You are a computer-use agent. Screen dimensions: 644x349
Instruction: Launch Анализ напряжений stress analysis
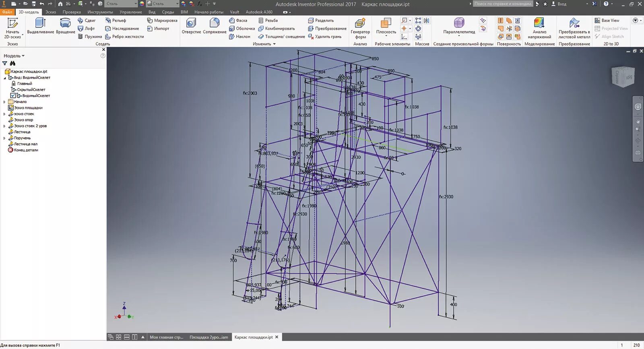pyautogui.click(x=539, y=28)
